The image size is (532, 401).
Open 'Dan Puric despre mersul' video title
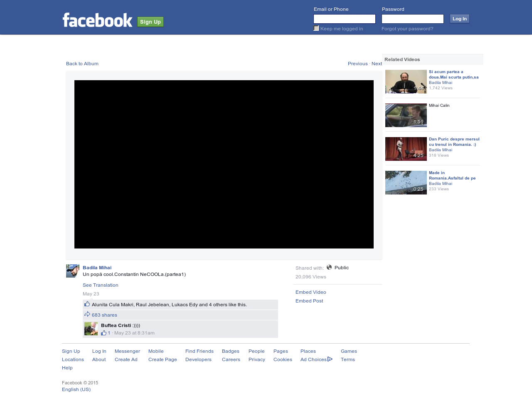pos(454,142)
